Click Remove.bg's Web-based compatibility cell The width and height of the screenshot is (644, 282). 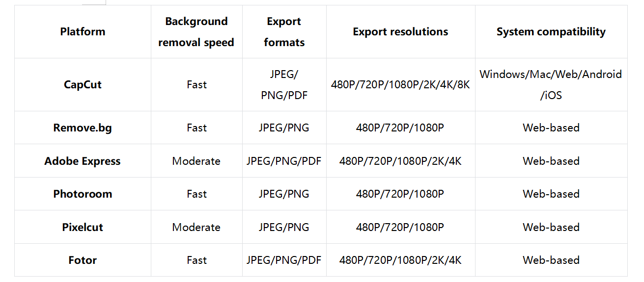(551, 128)
